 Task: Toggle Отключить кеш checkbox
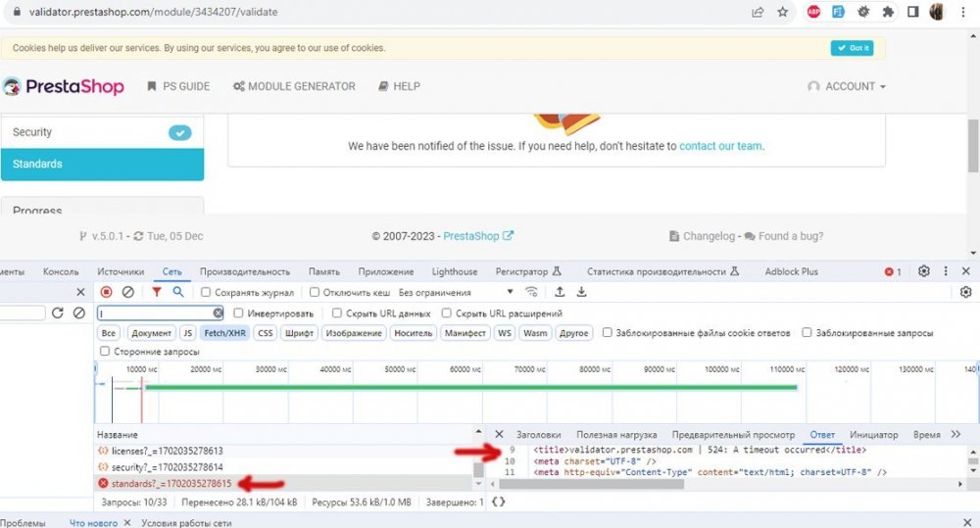tap(315, 292)
